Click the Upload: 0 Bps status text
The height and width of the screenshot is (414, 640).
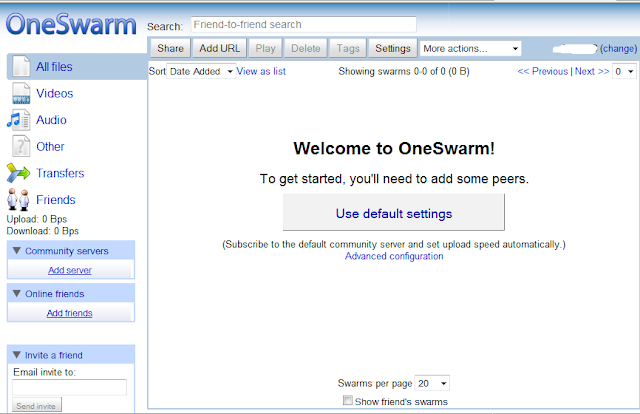click(x=37, y=219)
